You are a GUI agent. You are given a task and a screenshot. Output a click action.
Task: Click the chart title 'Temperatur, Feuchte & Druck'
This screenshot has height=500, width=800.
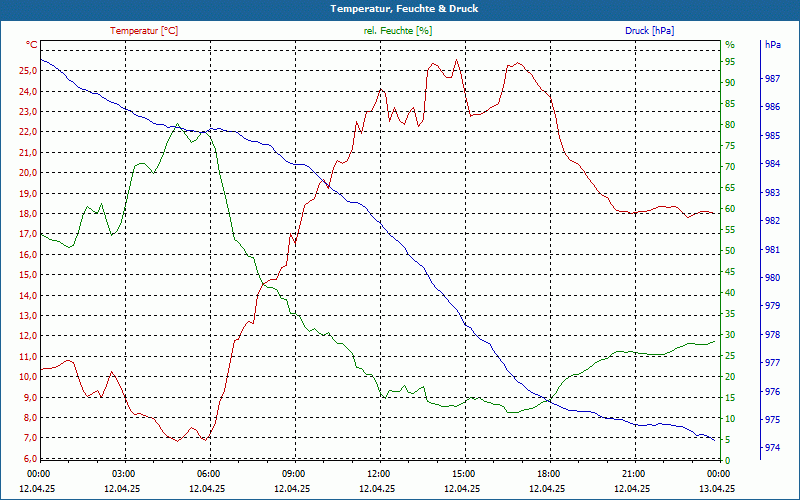point(404,9)
